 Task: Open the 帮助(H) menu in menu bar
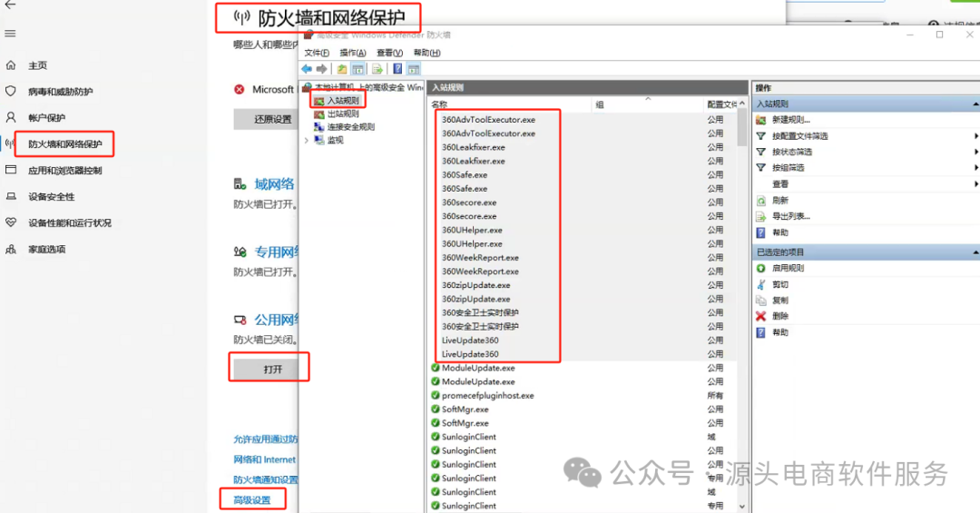[x=426, y=53]
